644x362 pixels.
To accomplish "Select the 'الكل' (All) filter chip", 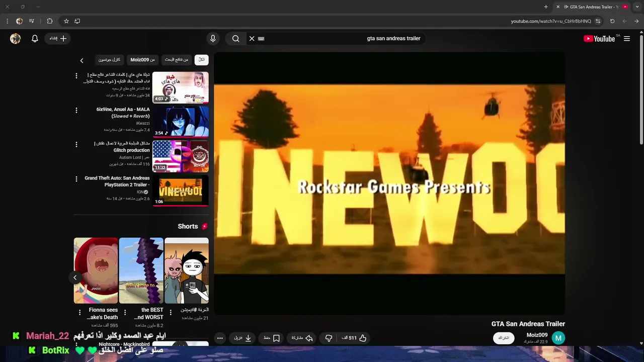I will pos(201,60).
